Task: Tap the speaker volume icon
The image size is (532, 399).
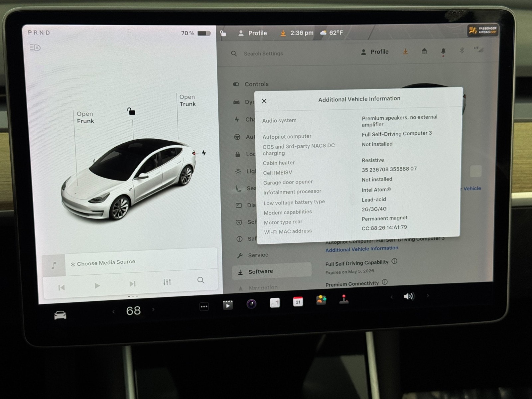Action: [409, 296]
